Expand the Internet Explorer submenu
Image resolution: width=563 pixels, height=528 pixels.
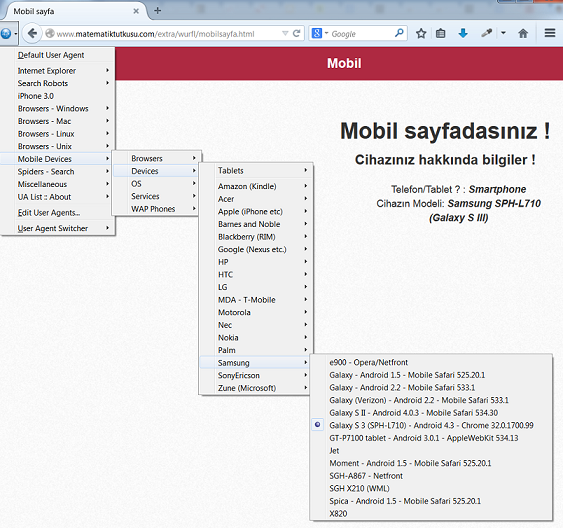coord(58,71)
